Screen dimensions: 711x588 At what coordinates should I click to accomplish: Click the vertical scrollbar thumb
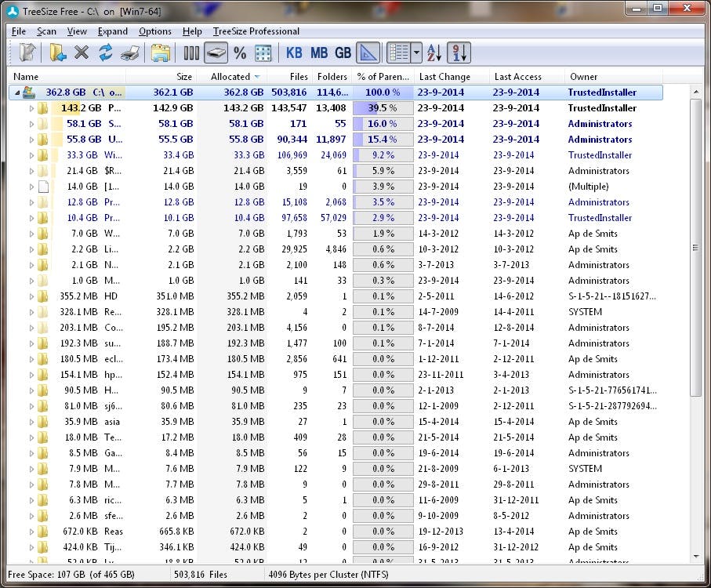click(x=695, y=248)
